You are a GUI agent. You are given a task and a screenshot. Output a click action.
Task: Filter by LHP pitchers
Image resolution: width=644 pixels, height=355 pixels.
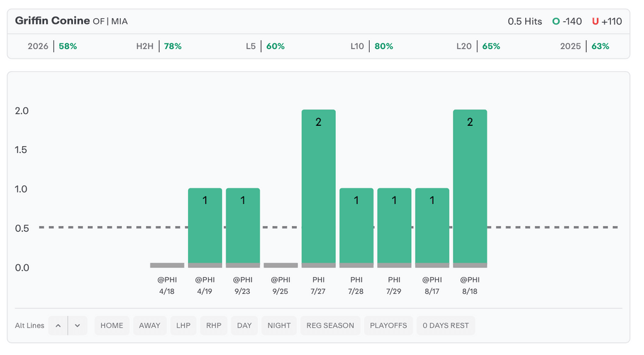click(183, 325)
